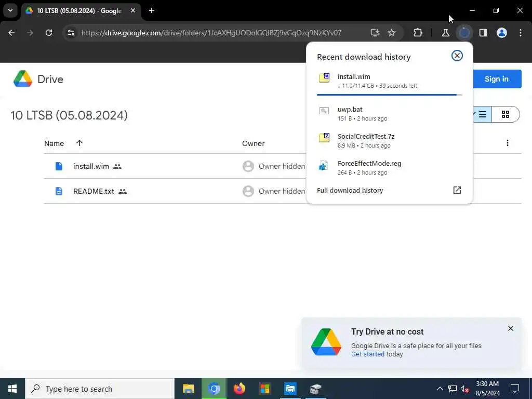Open the tab search dropdown arrow
Viewport: 532px width, 399px height.
pos(10,10)
